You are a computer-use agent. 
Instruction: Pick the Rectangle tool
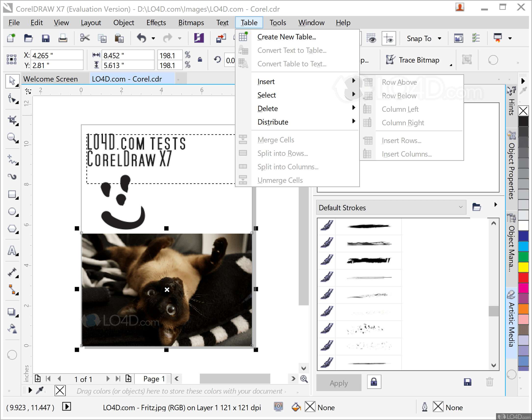[12, 193]
